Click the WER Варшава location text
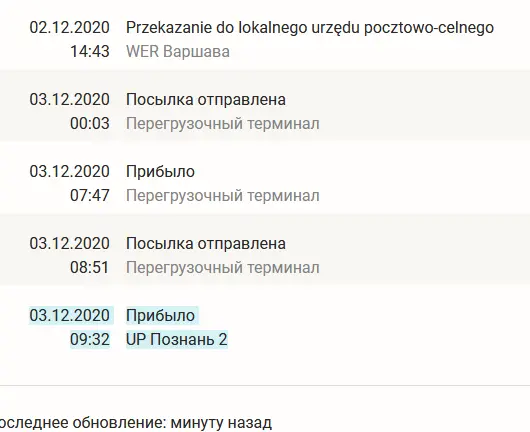Screen dimensions: 530x432 pos(178,52)
